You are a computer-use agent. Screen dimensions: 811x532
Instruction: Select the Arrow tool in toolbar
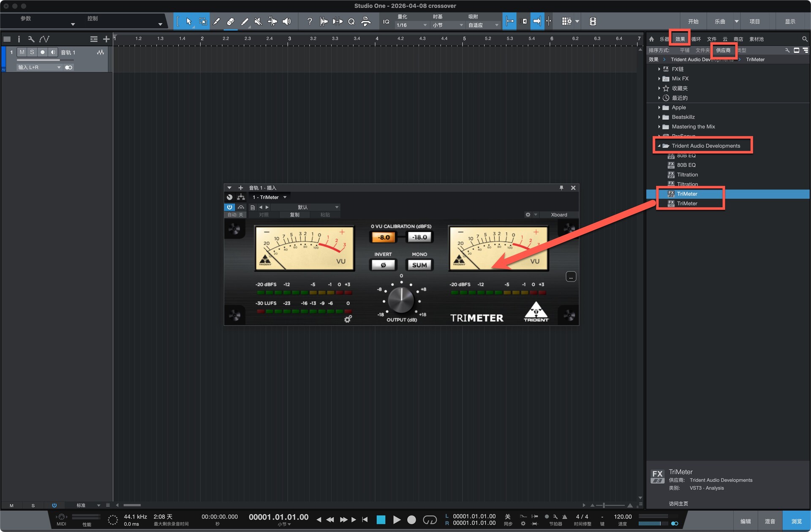(x=189, y=22)
